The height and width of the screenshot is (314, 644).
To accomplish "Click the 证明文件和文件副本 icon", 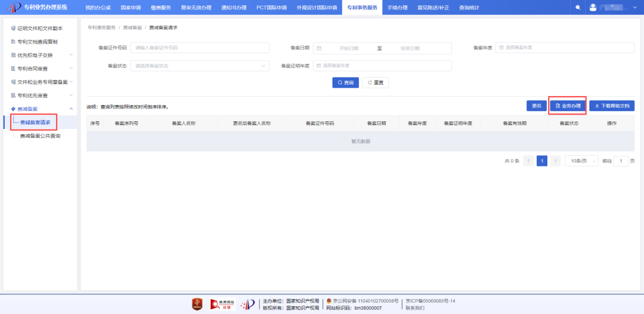I will click(x=13, y=29).
